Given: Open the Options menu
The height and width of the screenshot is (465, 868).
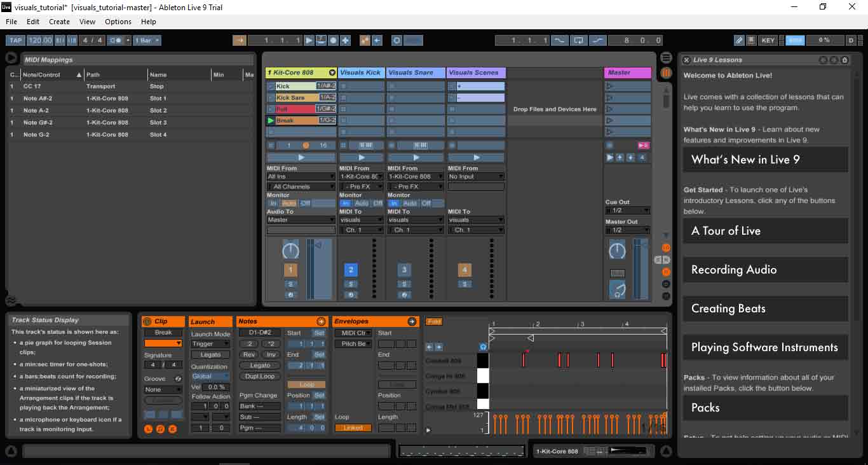Looking at the screenshot, I should click(118, 22).
